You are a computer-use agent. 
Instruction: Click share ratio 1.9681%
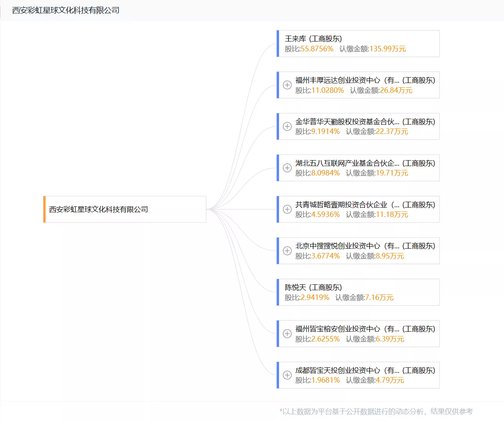(326, 380)
